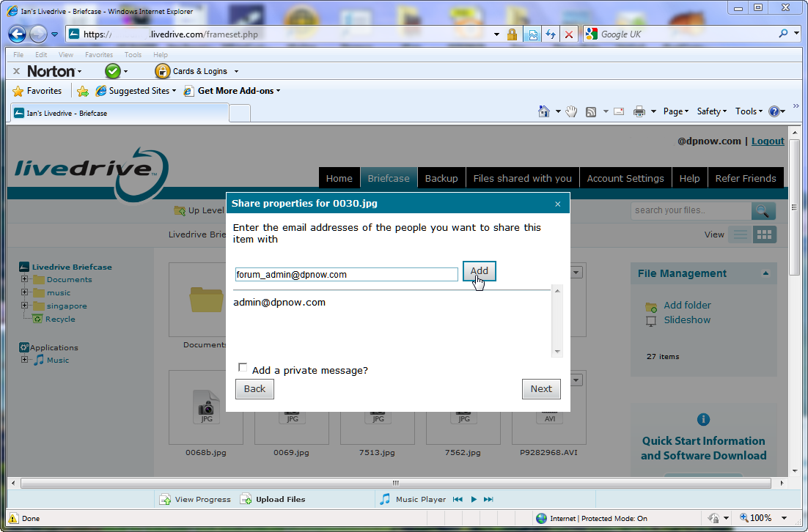This screenshot has width=808, height=532.
Task: Click the email address input field
Action: pyautogui.click(x=346, y=275)
